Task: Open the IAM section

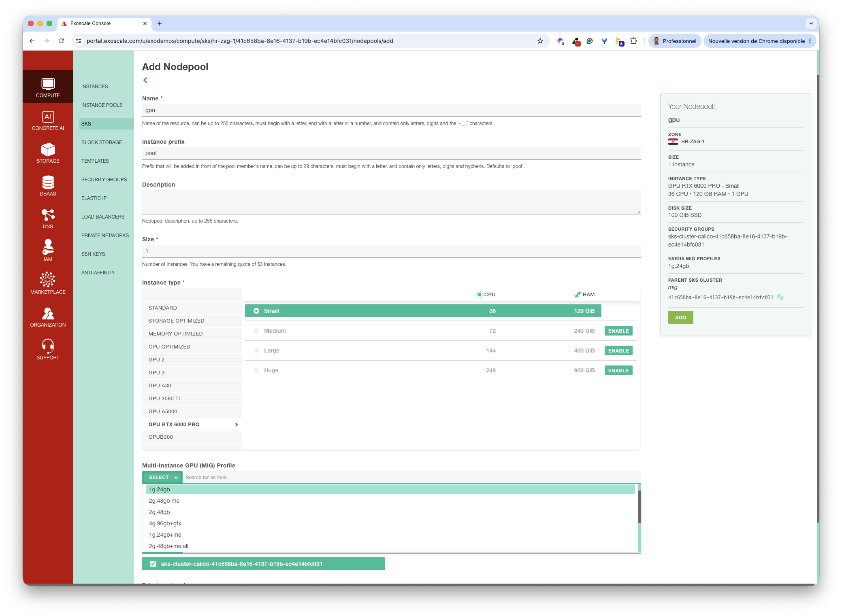Action: [x=48, y=251]
